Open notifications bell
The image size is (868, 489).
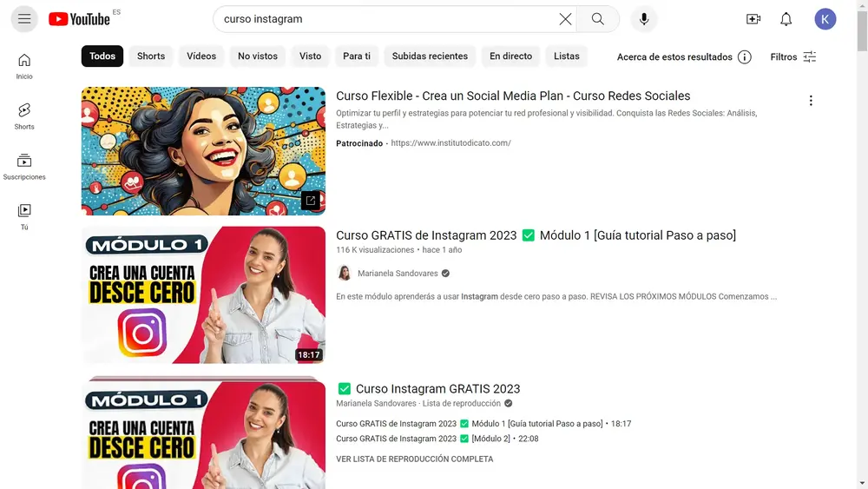(x=786, y=19)
